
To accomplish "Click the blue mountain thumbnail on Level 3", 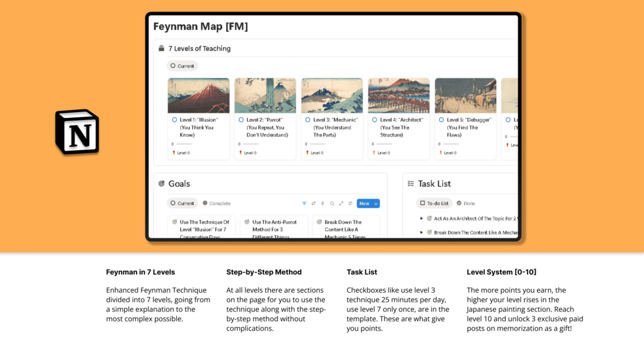I will click(x=333, y=95).
